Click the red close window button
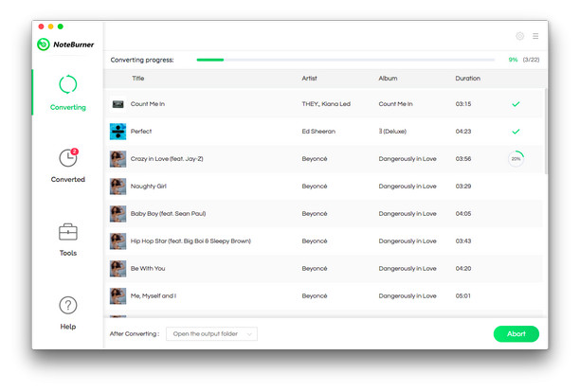Image resolution: width=580 pixels, height=392 pixels. (41, 27)
